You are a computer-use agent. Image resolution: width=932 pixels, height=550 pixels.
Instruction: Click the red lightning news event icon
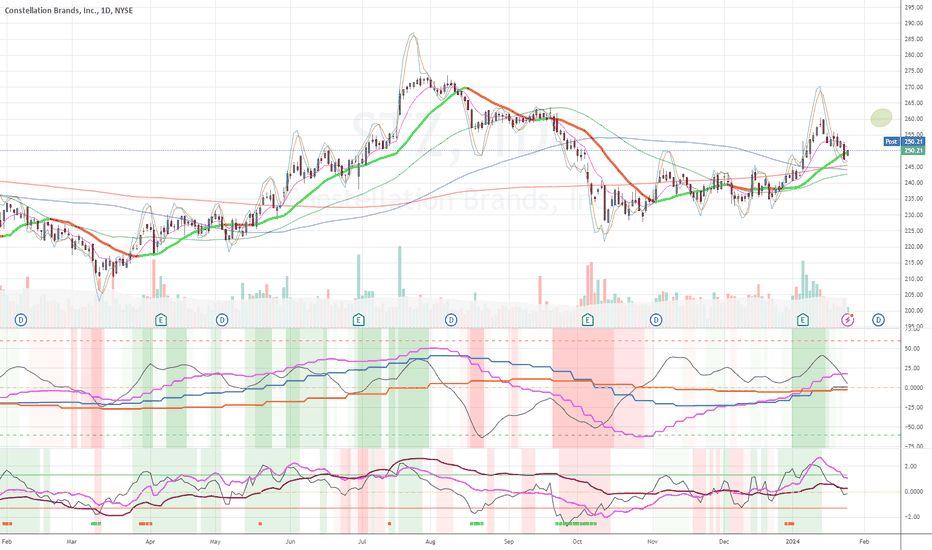point(848,320)
